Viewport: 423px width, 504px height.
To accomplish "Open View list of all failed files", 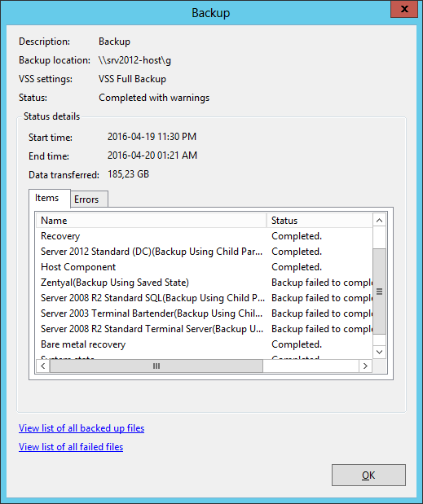I will point(71,447).
